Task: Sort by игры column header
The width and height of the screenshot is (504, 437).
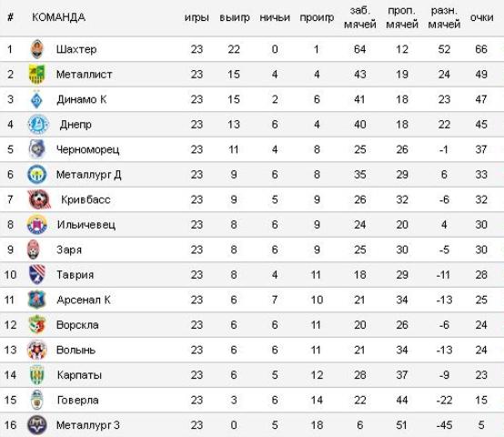Action: [x=197, y=17]
